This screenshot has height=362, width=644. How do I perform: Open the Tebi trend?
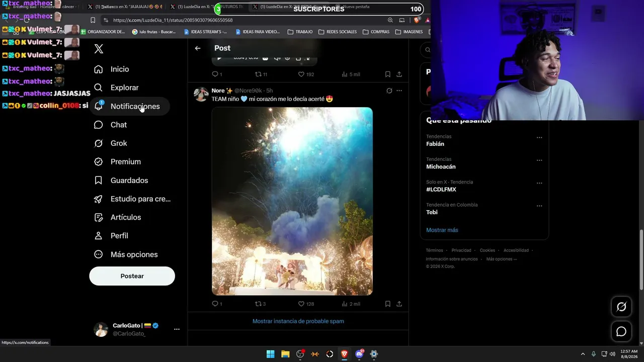click(432, 212)
